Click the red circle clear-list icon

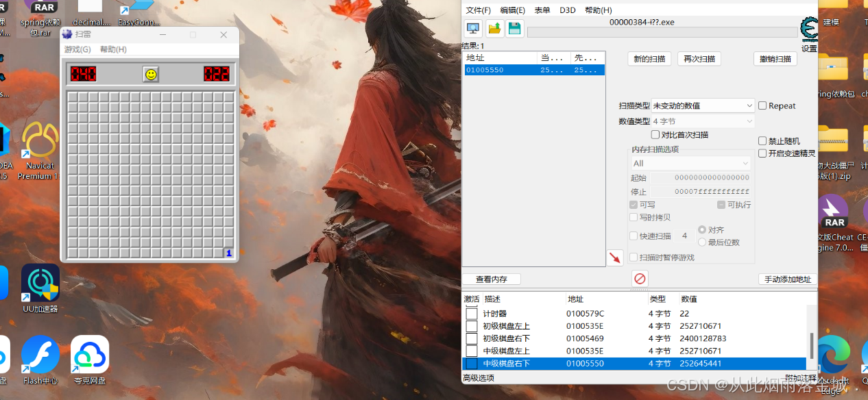640,279
